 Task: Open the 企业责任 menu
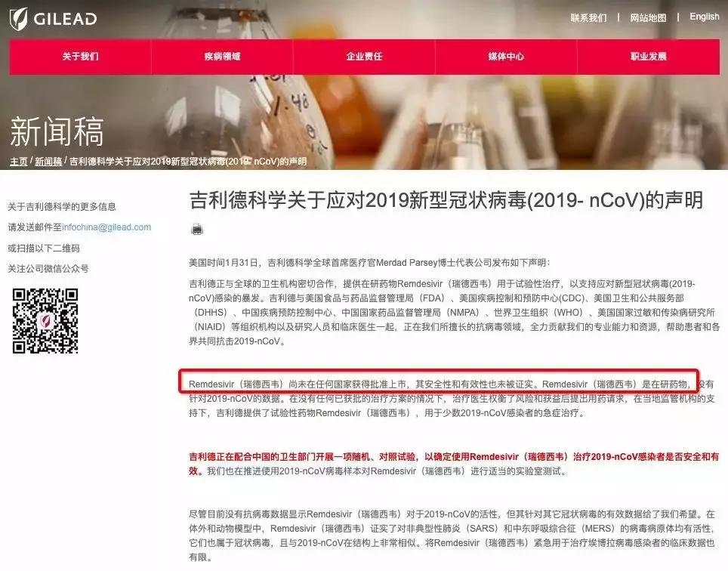(365, 57)
